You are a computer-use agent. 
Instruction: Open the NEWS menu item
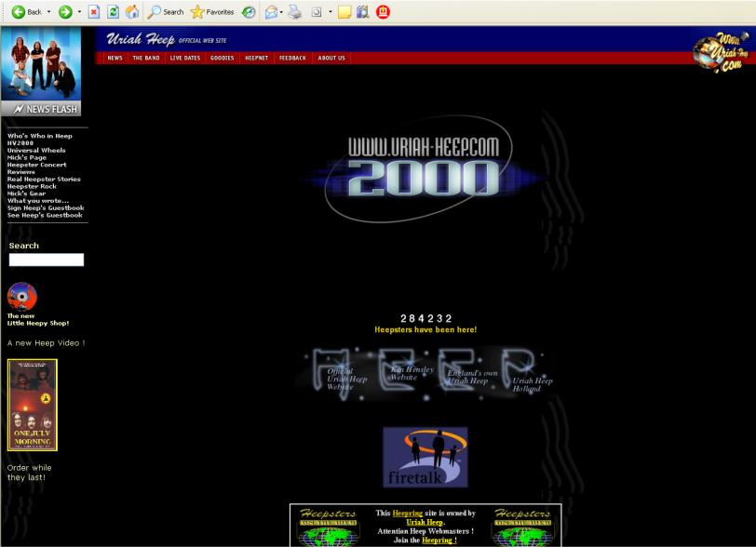tap(115, 58)
